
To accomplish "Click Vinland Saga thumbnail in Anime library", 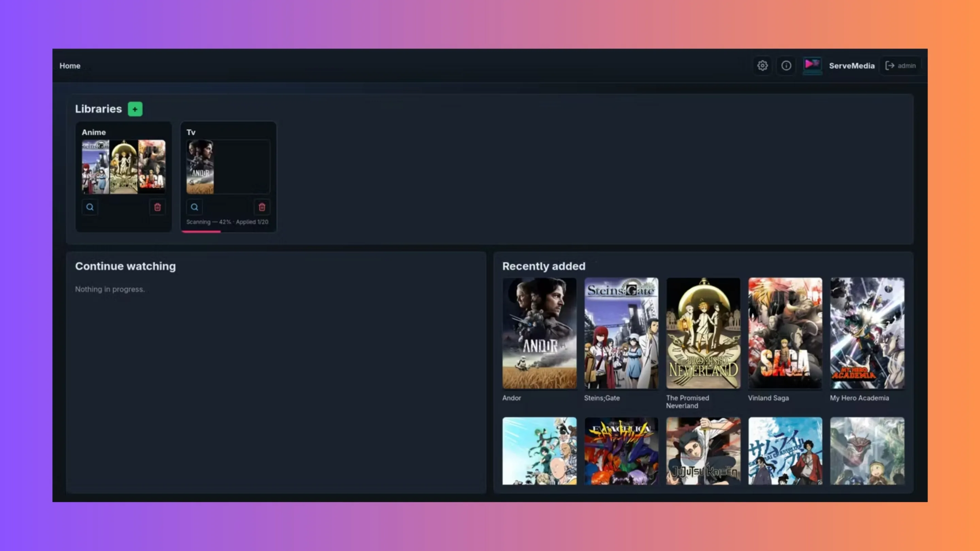I will 152,167.
